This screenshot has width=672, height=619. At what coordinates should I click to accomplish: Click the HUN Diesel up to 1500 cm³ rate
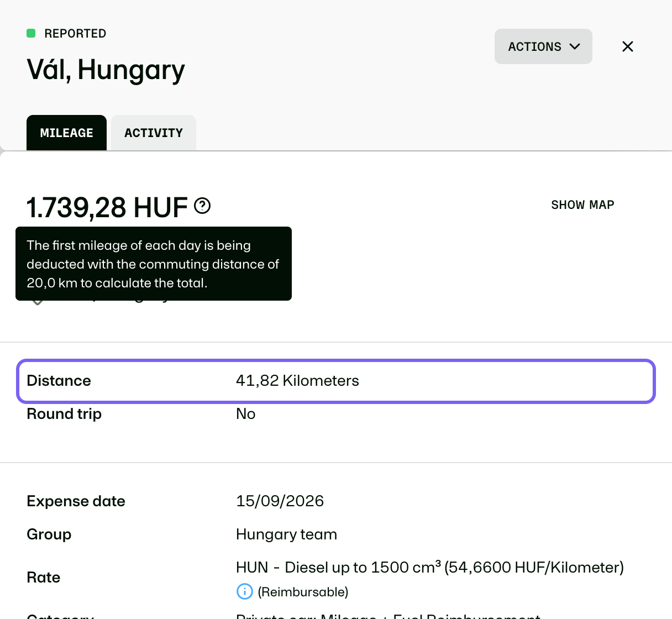click(x=430, y=568)
